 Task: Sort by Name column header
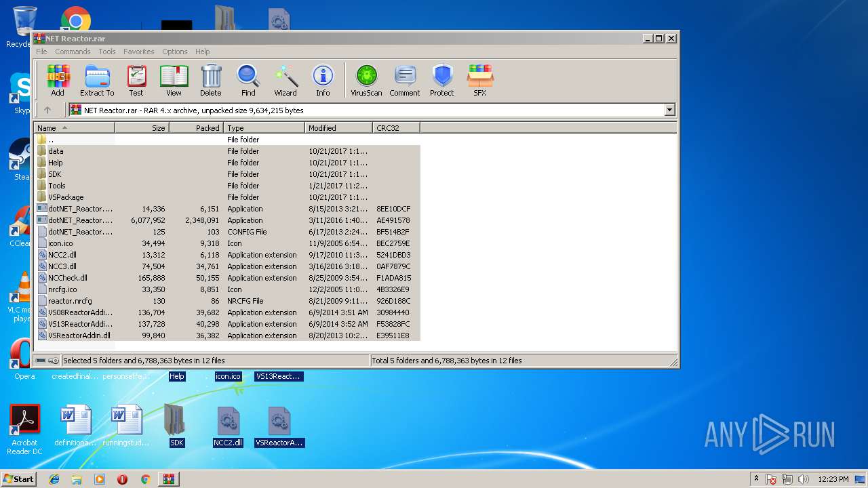(75, 127)
